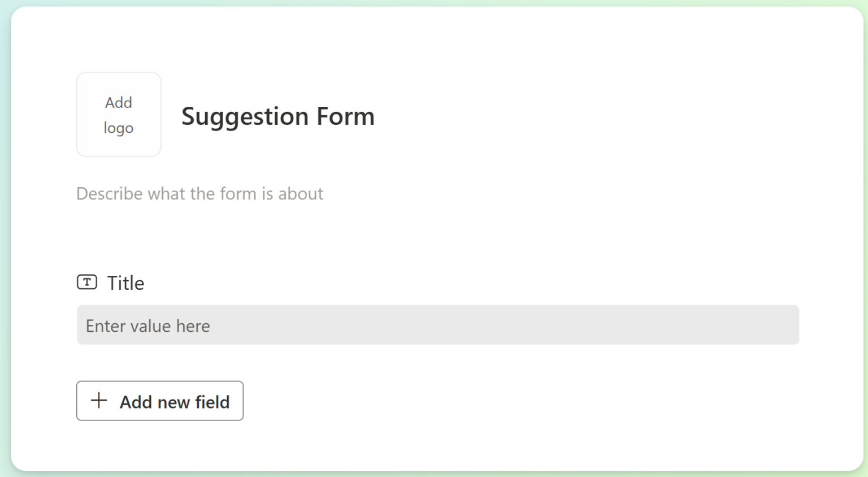This screenshot has height=477, width=868.
Task: Select the Describe what the form is about text
Action: pos(199,193)
